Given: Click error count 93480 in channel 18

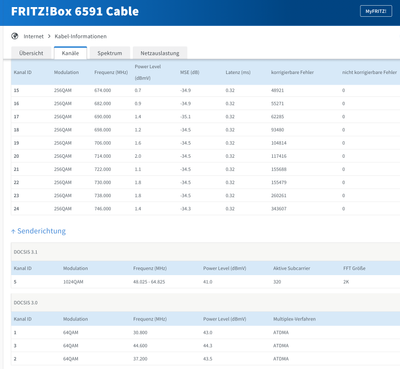Looking at the screenshot, I should pyautogui.click(x=277, y=130).
